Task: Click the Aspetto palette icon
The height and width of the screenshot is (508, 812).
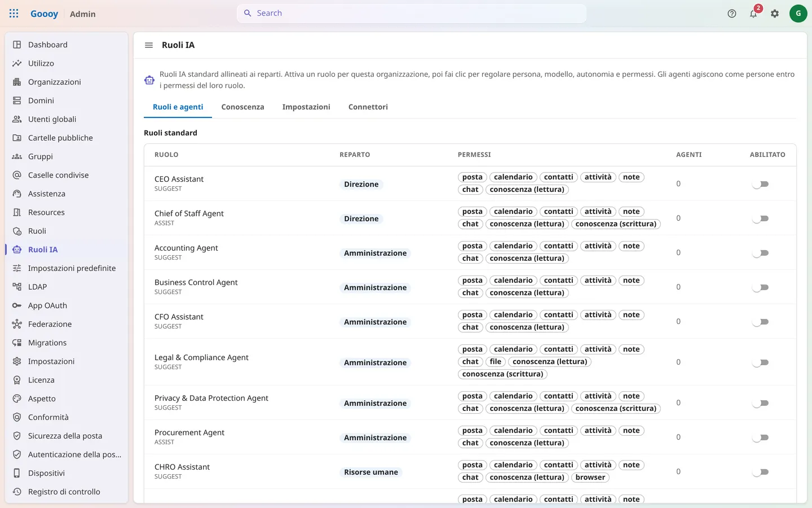Action: (x=17, y=398)
